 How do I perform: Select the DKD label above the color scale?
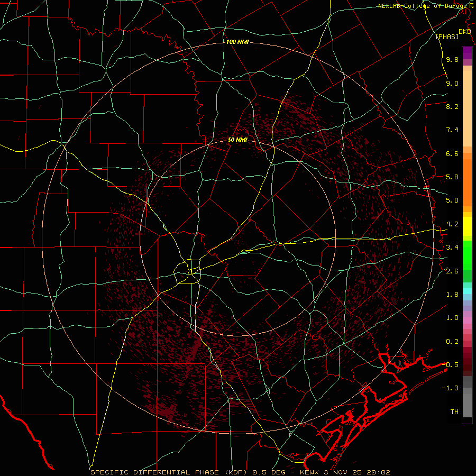point(465,32)
